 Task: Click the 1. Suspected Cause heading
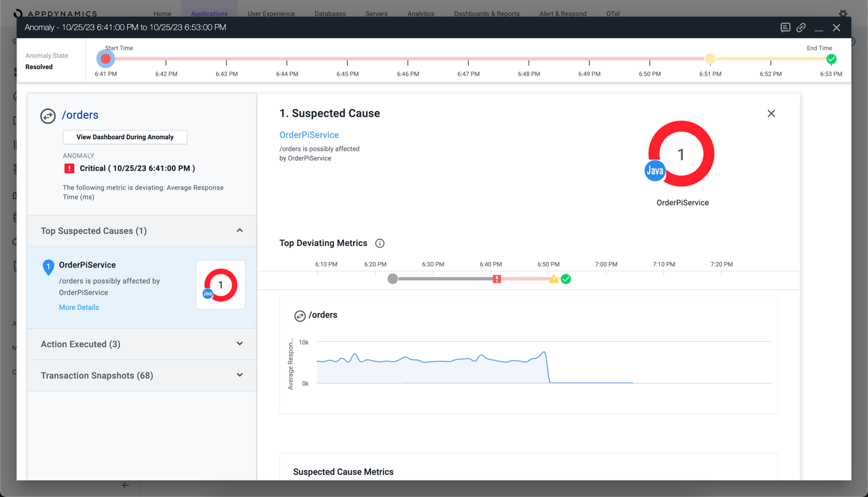[329, 113]
